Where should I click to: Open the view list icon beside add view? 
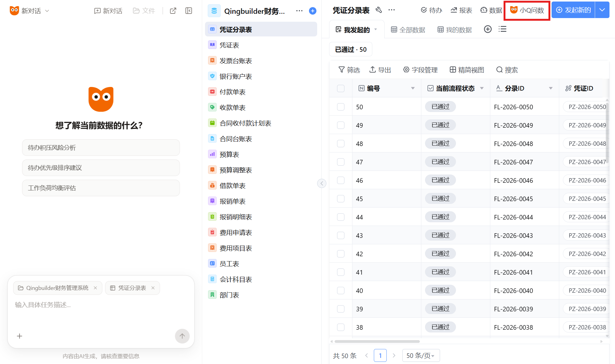click(x=503, y=29)
